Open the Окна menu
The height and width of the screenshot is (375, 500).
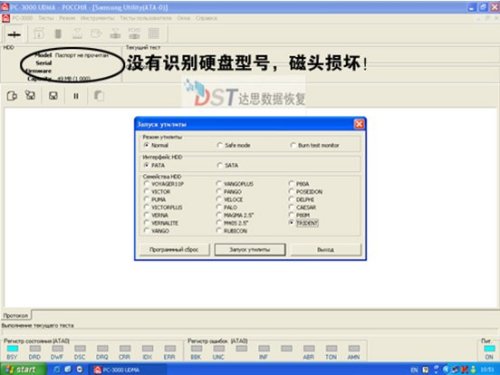click(183, 18)
